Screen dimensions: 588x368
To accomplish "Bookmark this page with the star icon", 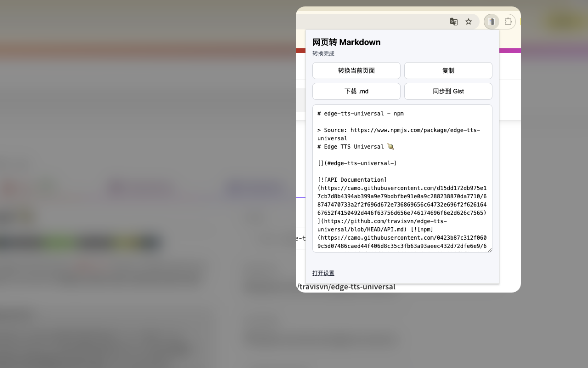I will [469, 22].
